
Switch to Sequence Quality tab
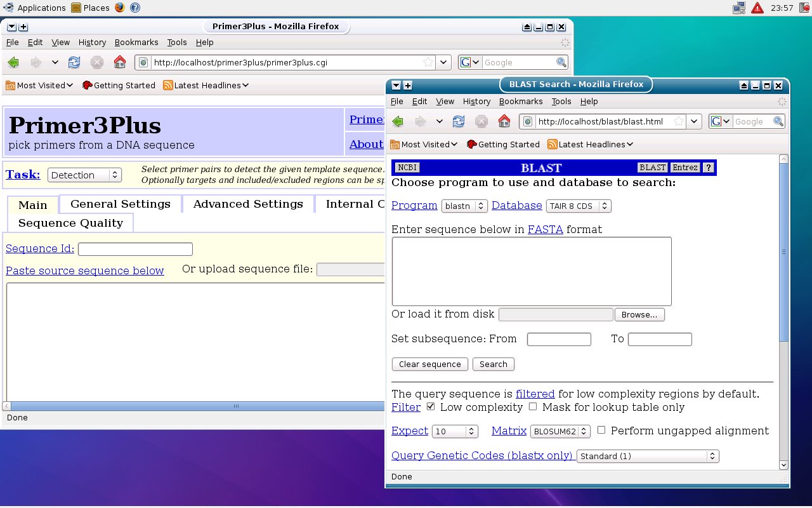coord(70,223)
